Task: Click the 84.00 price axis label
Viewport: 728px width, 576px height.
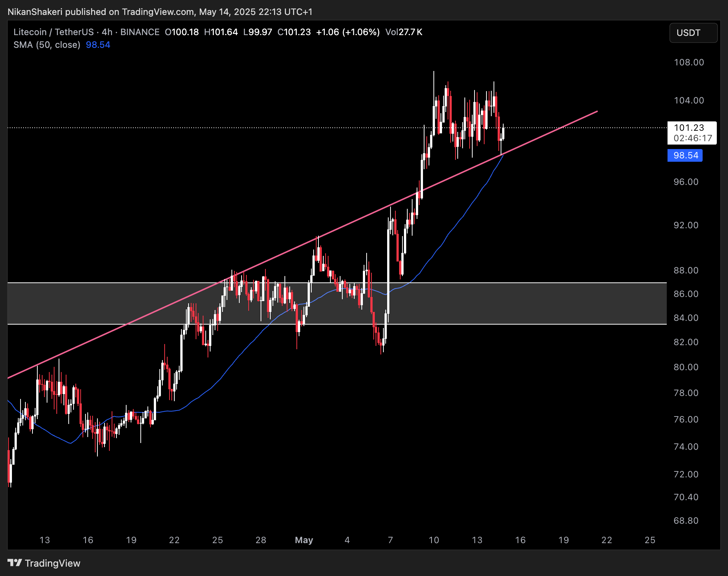Action: [x=686, y=318]
